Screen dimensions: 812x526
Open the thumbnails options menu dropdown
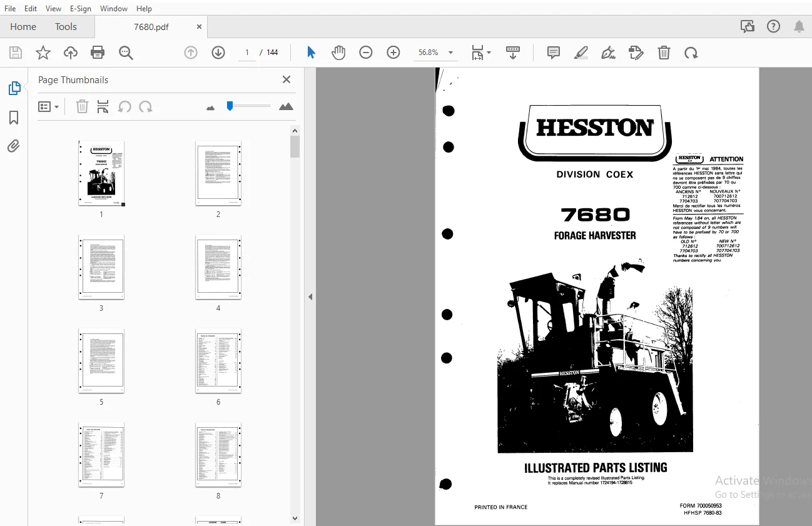[x=48, y=106]
